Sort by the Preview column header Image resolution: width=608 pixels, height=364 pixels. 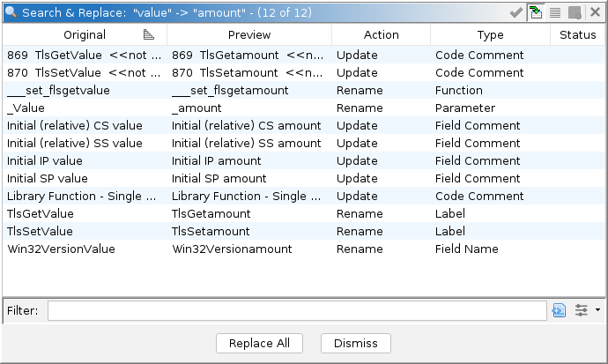coord(249,35)
